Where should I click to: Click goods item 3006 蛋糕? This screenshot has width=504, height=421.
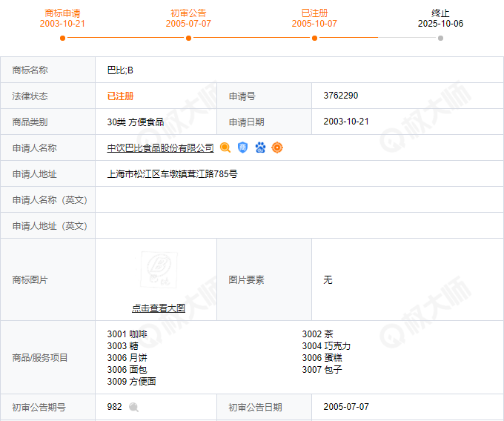pos(322,358)
